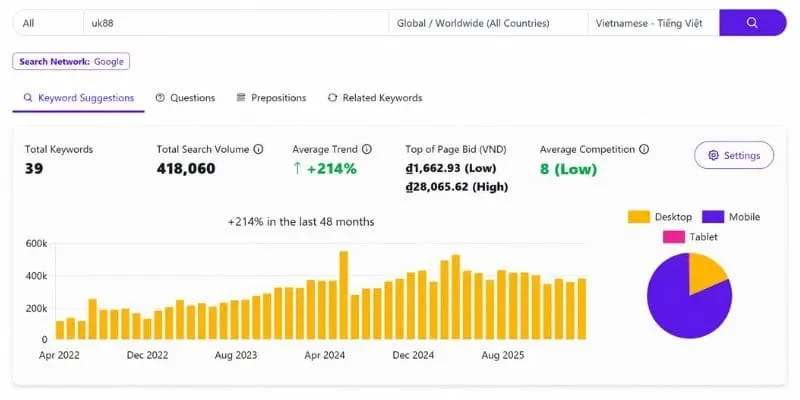Click the '200k' y-axis label

(x=36, y=308)
